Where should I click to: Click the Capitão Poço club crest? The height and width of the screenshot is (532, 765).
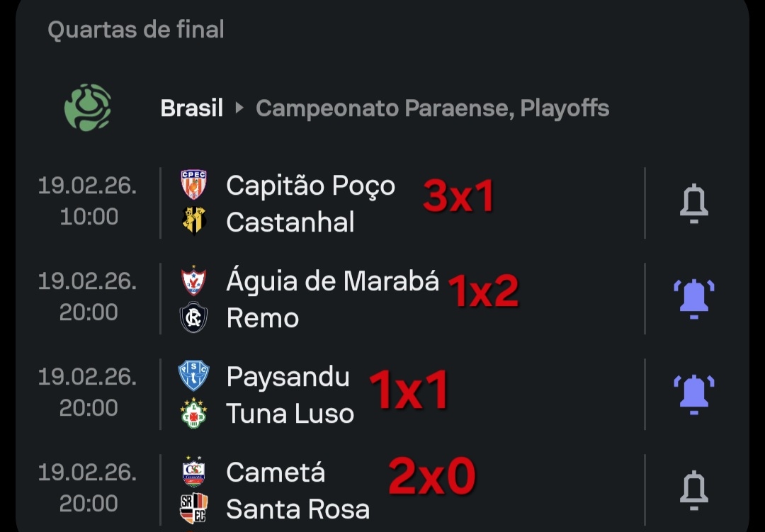pyautogui.click(x=194, y=185)
